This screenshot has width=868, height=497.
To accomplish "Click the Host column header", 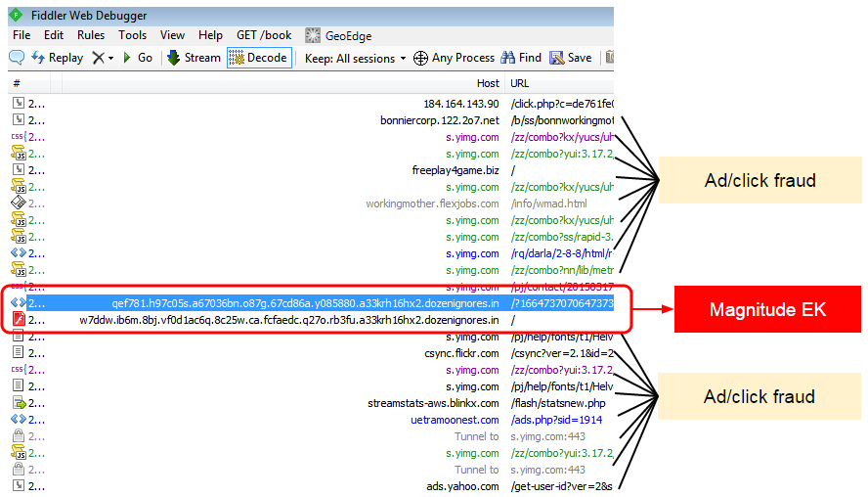I will coord(488,84).
